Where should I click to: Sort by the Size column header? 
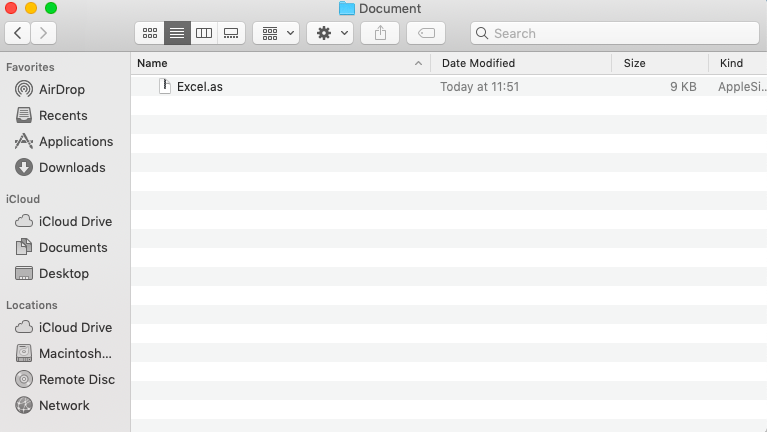(660, 63)
